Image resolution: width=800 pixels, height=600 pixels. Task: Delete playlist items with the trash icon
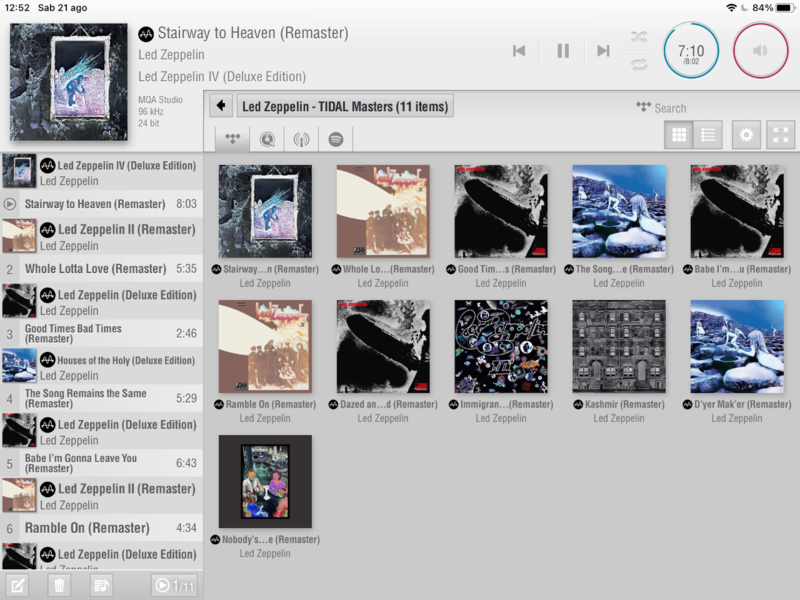tap(60, 586)
